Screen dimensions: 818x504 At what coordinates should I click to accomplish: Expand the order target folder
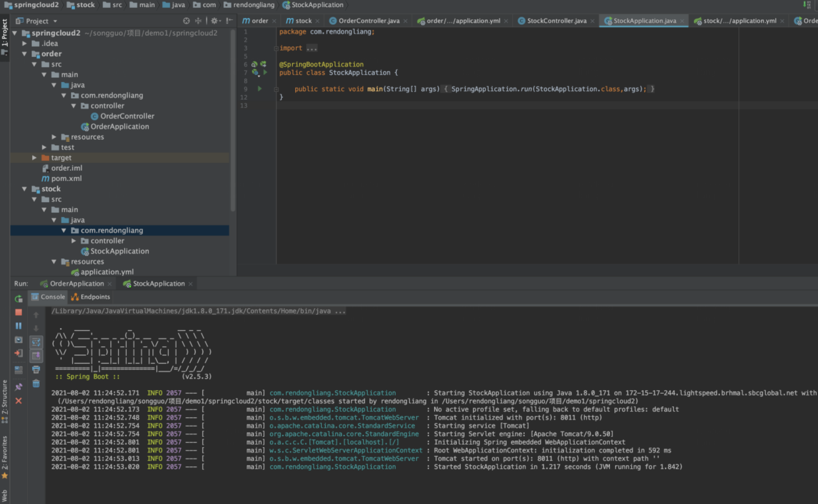(x=34, y=158)
